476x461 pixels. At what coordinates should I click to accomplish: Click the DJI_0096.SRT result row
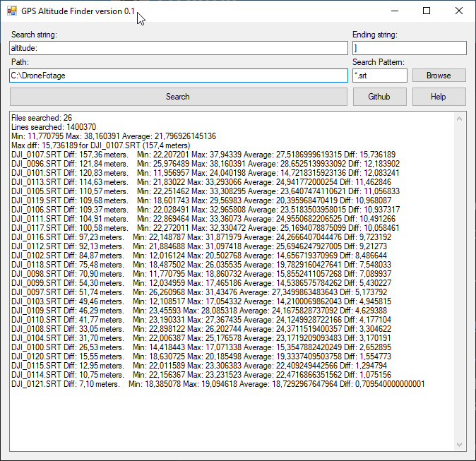pos(206,164)
